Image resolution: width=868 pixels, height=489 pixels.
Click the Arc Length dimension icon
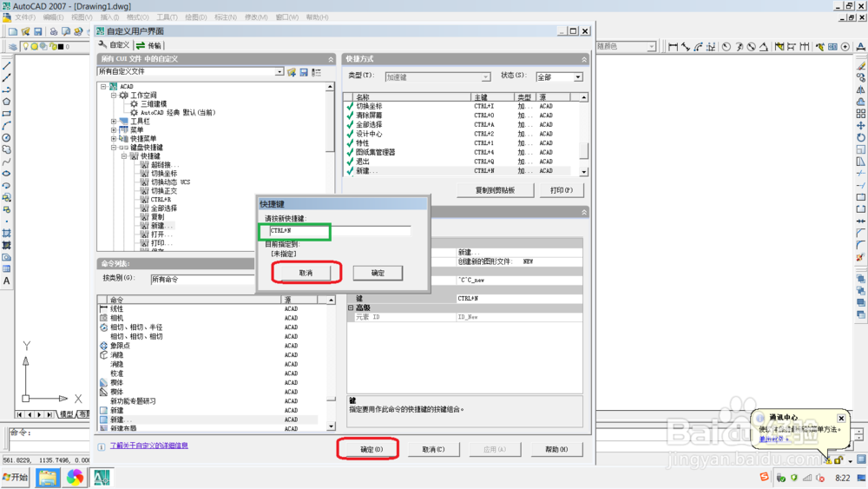point(698,47)
